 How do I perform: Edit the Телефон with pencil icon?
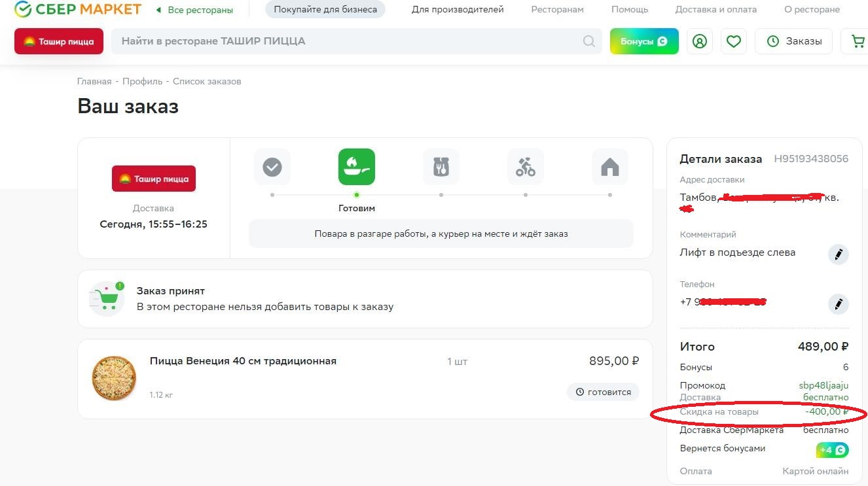(839, 304)
